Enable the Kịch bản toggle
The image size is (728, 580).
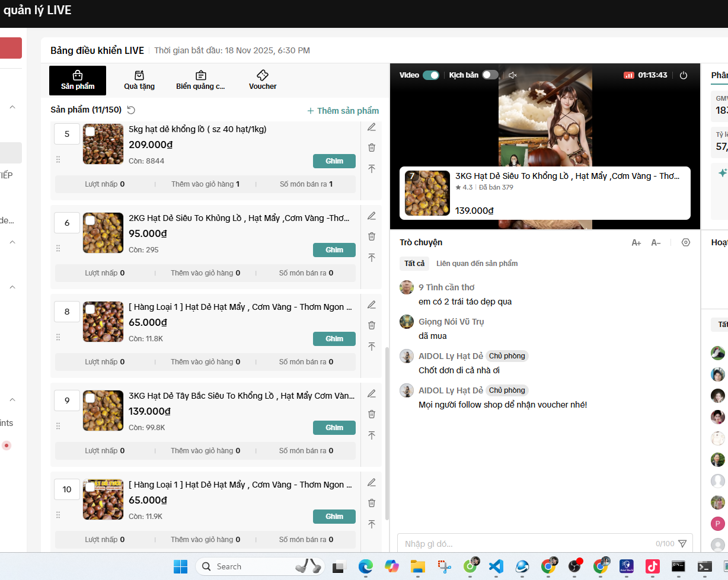pos(490,75)
